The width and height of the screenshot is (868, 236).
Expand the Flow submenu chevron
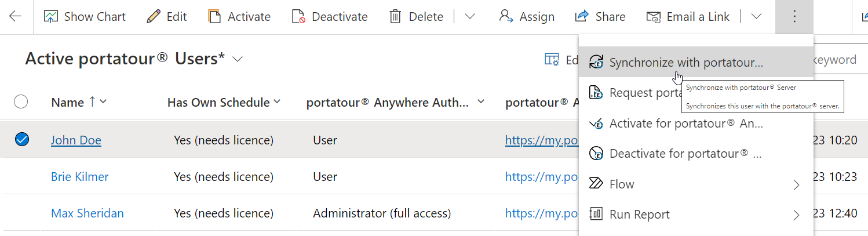pos(796,185)
